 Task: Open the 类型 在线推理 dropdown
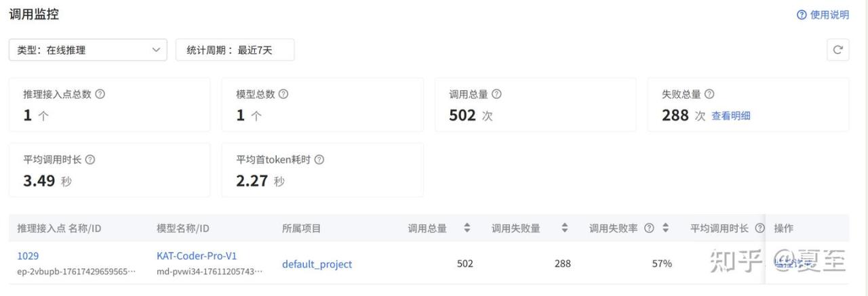[87, 49]
